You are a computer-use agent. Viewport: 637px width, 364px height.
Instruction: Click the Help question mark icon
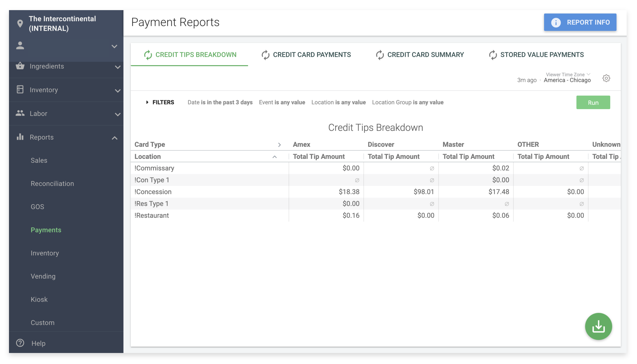20,343
